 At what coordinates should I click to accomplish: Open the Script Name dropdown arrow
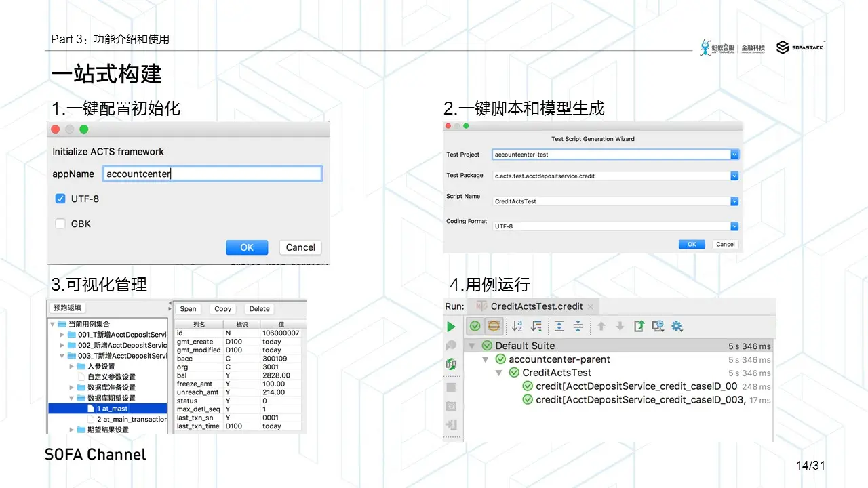[x=734, y=201]
